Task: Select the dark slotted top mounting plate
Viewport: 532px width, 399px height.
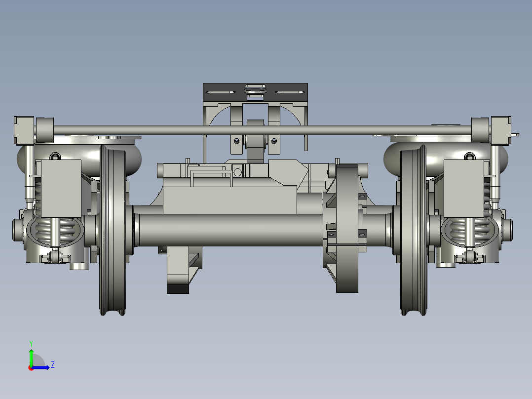Action: pos(255,92)
